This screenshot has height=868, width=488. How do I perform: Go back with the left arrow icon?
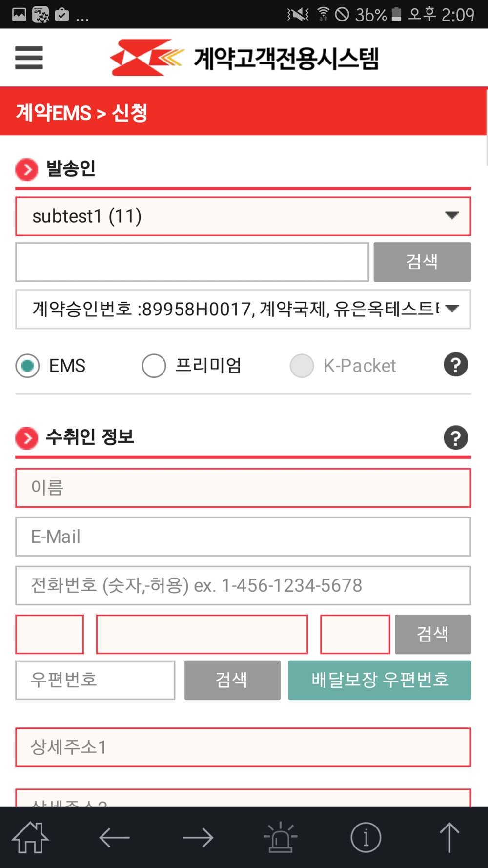114,838
